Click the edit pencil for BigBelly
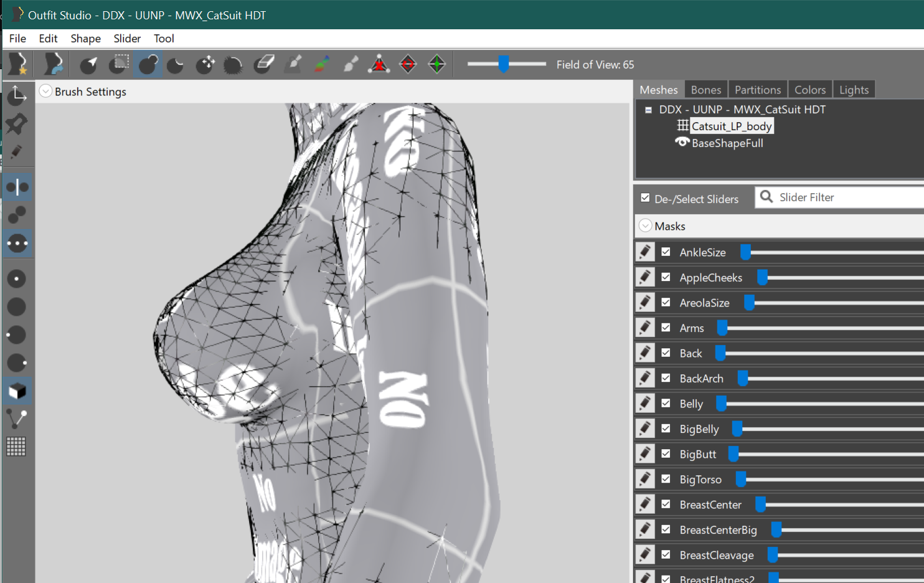 coord(645,429)
